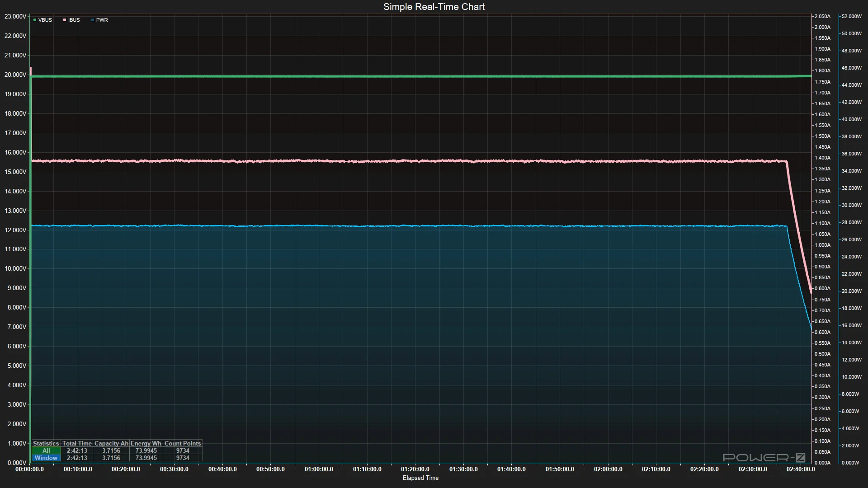Click the 'Capacity Ah' column header
The height and width of the screenshot is (488, 868).
tap(111, 443)
